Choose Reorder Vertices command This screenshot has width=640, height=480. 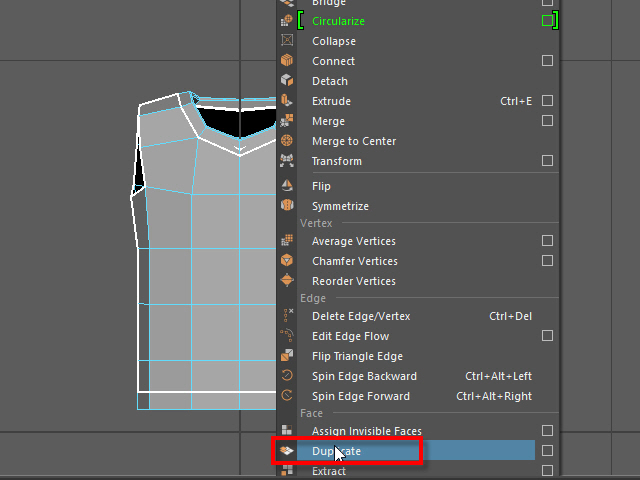pos(353,281)
